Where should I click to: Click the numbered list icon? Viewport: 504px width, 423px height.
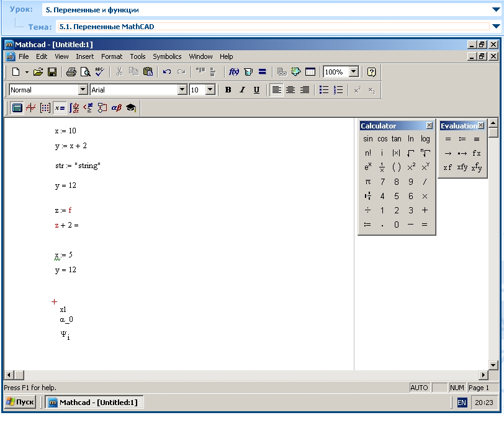click(338, 90)
